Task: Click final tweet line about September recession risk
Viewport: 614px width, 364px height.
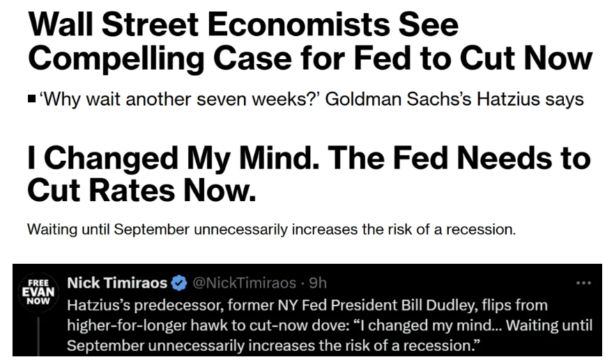Action: [x=273, y=346]
